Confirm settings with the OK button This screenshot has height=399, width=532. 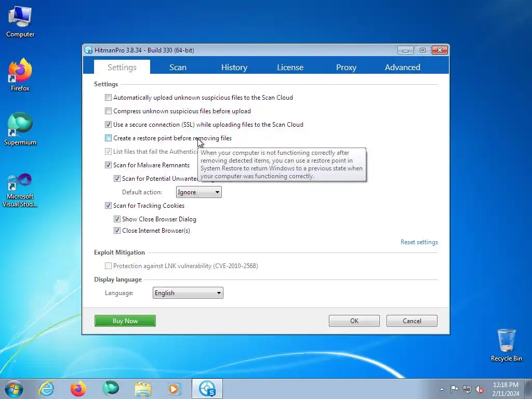(354, 321)
